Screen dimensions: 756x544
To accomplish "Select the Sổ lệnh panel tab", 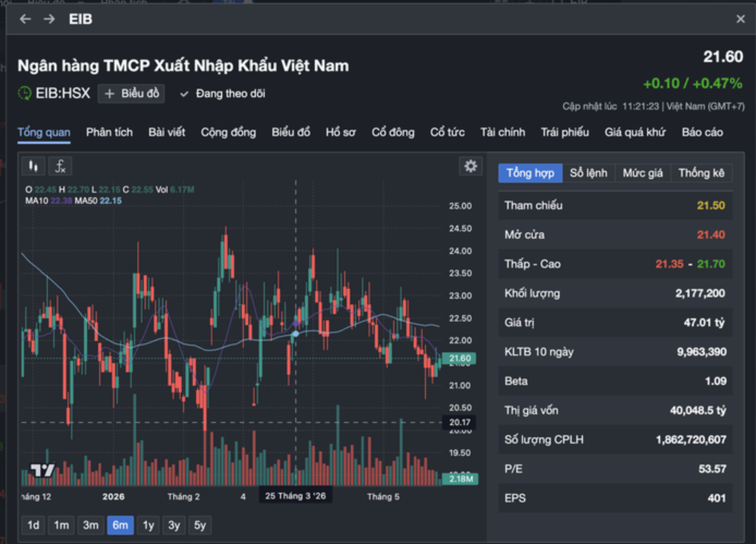I will click(x=588, y=173).
